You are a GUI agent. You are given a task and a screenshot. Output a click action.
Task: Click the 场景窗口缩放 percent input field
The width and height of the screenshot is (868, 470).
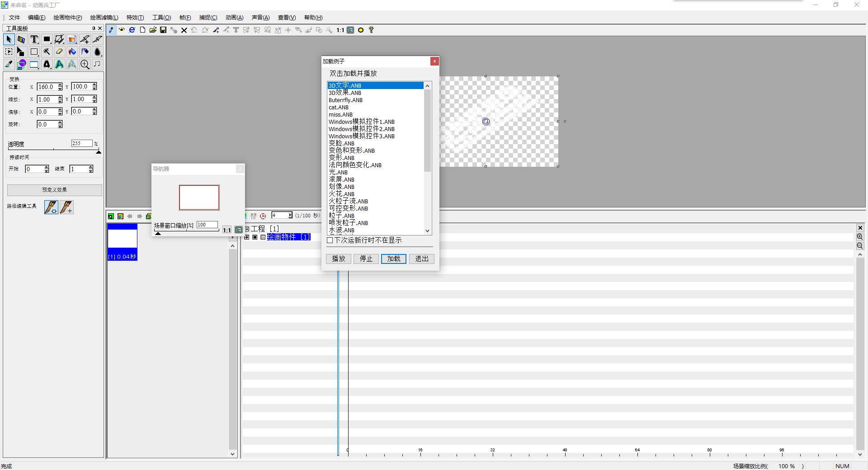click(x=207, y=225)
